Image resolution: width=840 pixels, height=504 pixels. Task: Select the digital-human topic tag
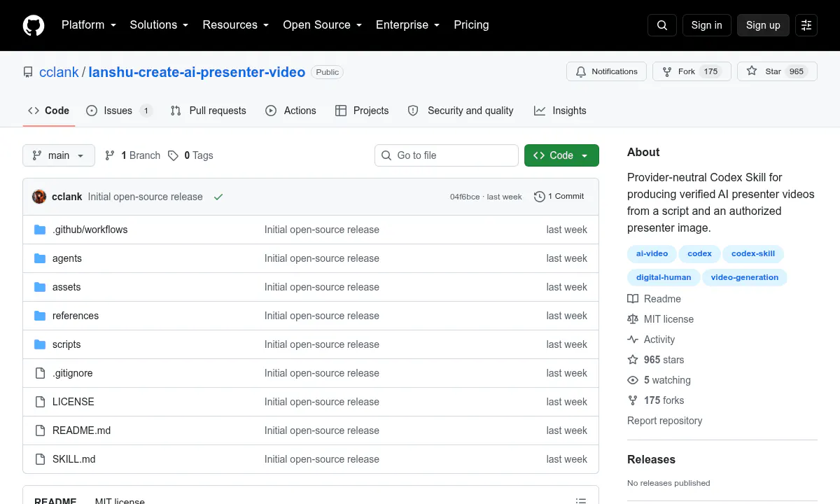click(664, 277)
